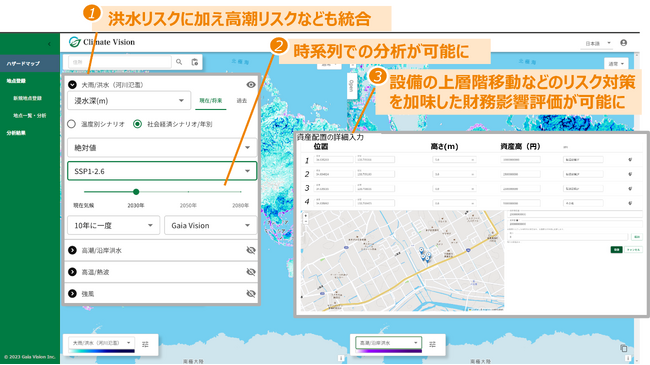Zoom out on the asset placement map
The width and height of the screenshot is (650, 365).
coord(306,221)
